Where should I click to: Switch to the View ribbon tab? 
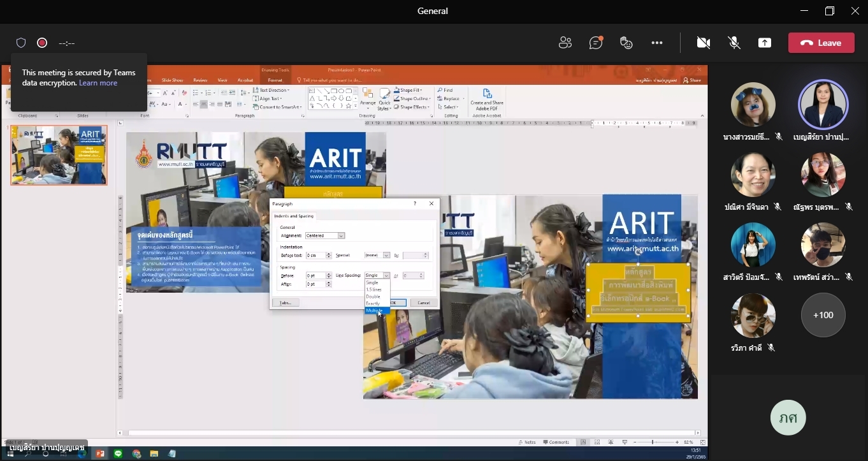tap(222, 80)
